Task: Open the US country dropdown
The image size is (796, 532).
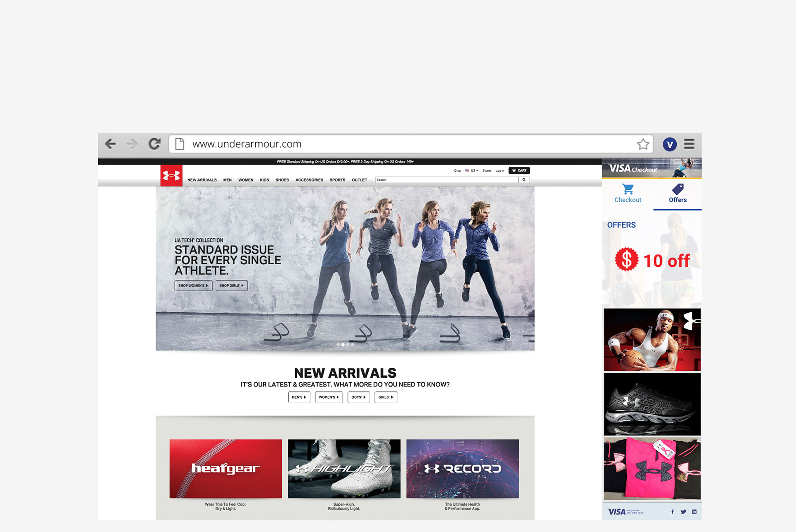Action: click(471, 170)
